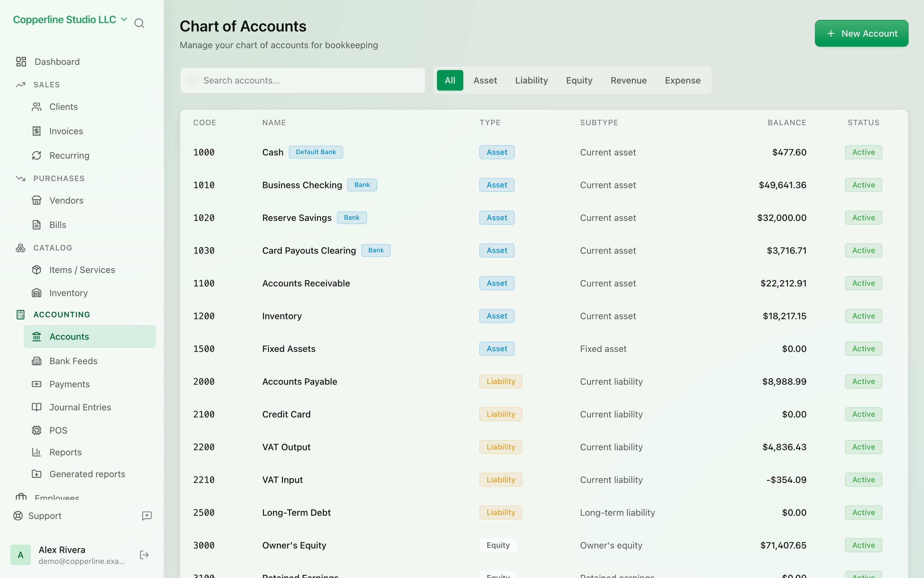Open Bank Feeds in the sidebar
This screenshot has height=578, width=924.
pos(73,361)
